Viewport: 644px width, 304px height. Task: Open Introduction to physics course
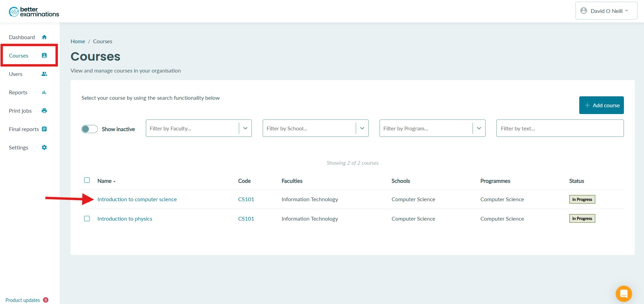coord(125,219)
